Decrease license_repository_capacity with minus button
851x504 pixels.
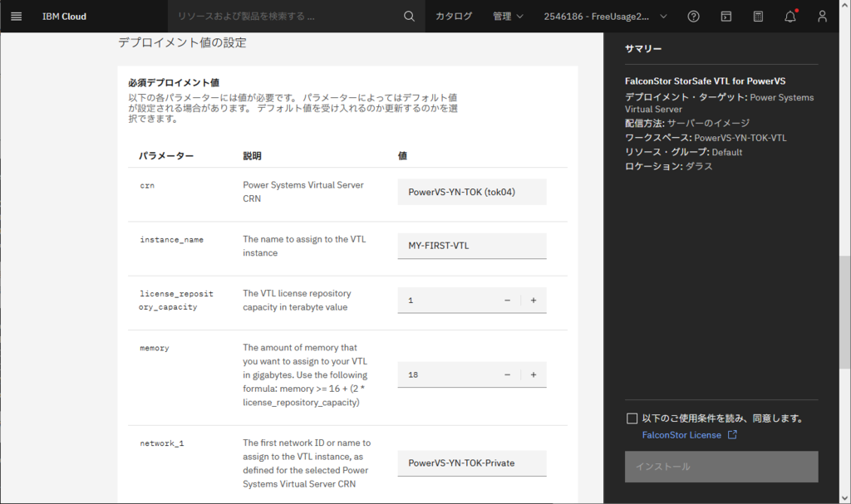(x=508, y=300)
